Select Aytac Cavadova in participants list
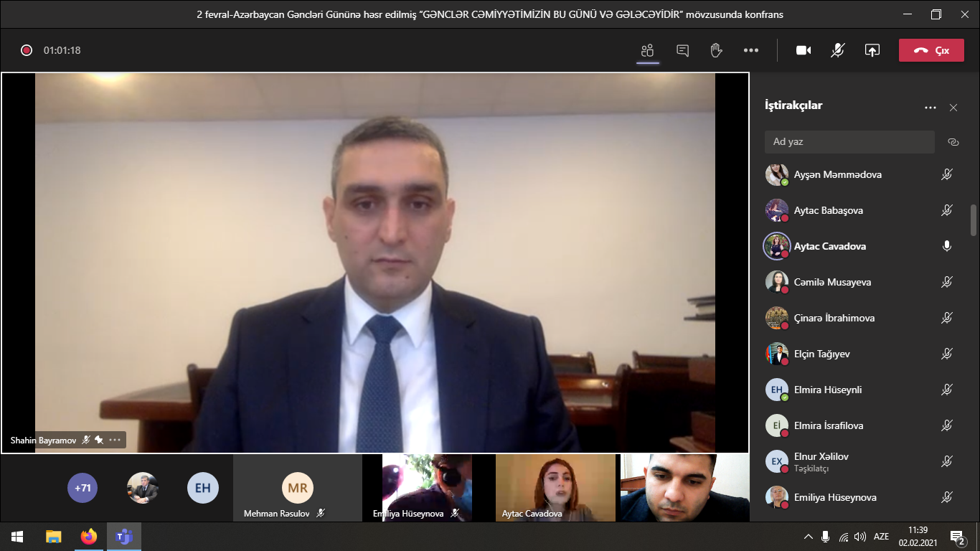This screenshot has height=551, width=980. [x=829, y=246]
